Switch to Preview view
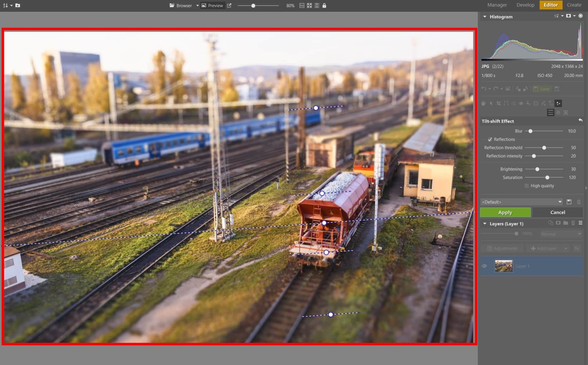Image resolution: width=588 pixels, height=365 pixels. 212,5
